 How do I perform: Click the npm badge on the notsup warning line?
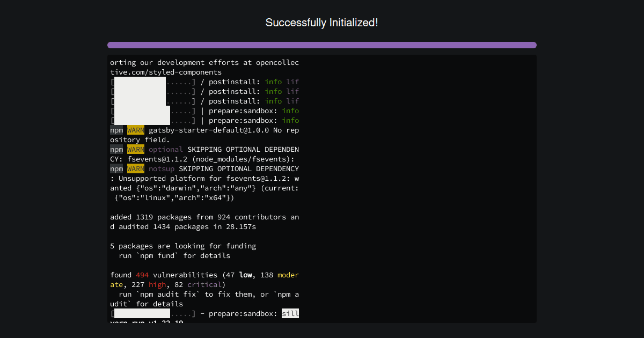pos(116,168)
